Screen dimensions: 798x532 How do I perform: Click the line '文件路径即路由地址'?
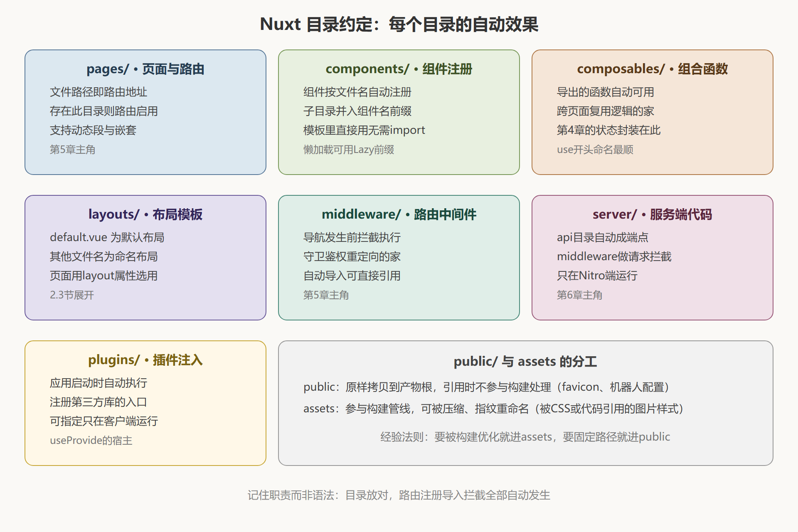[99, 92]
